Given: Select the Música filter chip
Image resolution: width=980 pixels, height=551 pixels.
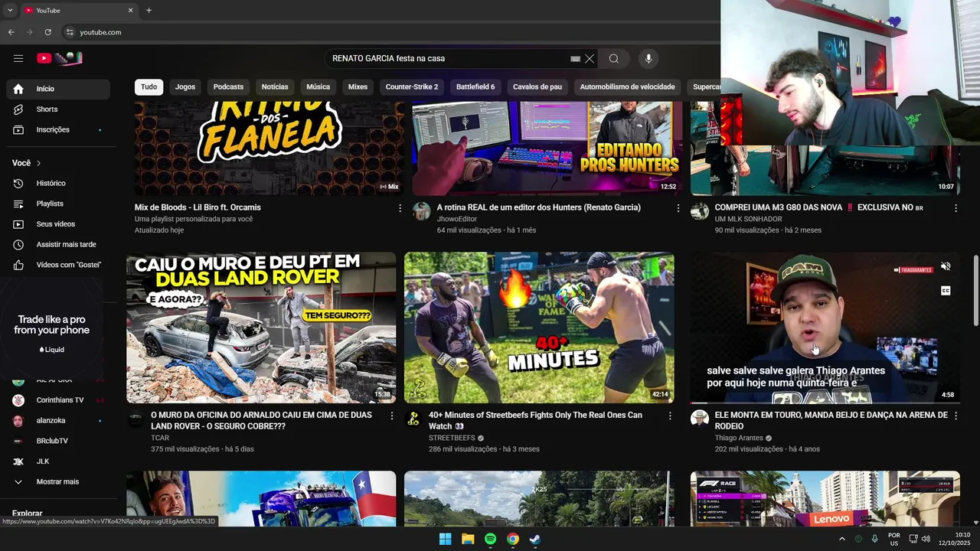Looking at the screenshot, I should [318, 86].
